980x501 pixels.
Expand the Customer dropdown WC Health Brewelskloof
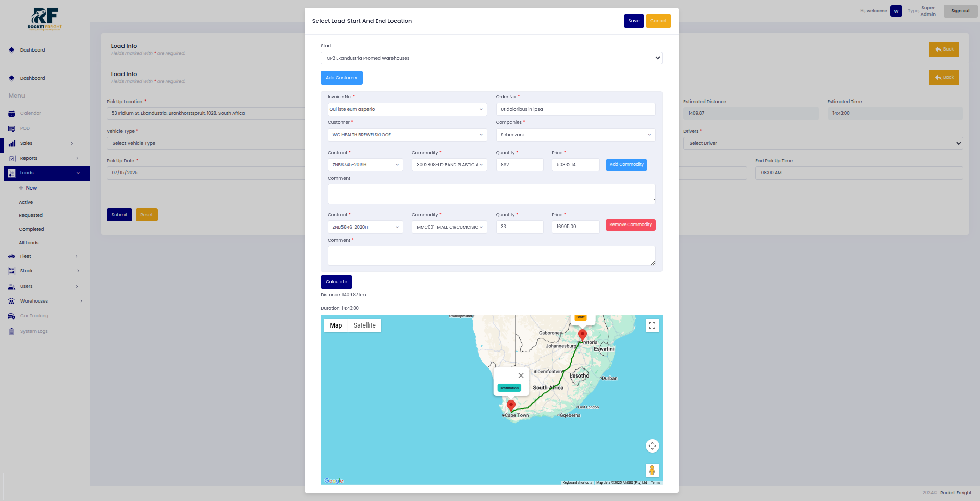(407, 135)
